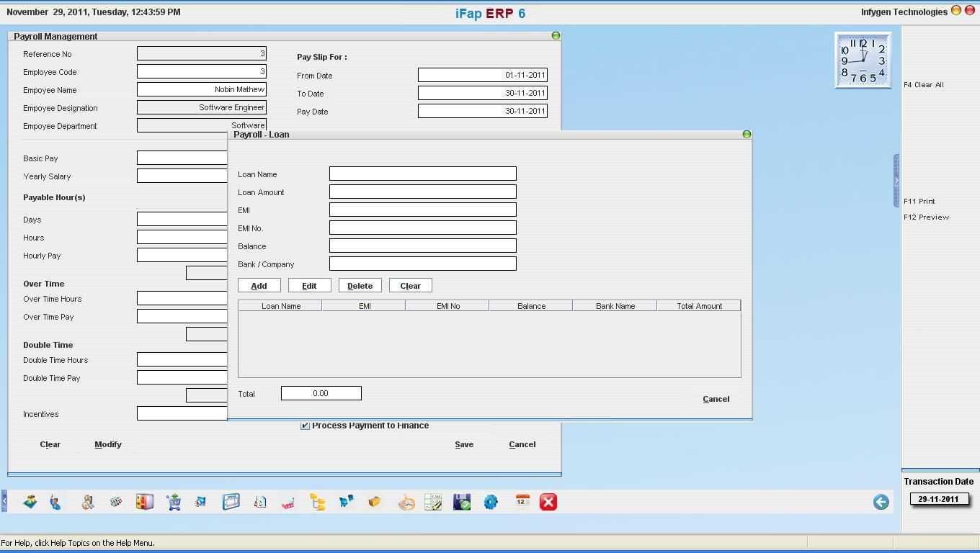Screen dimensions: 980x553
Task: Open the calendar icon in bottom toolbar
Action: tap(522, 502)
